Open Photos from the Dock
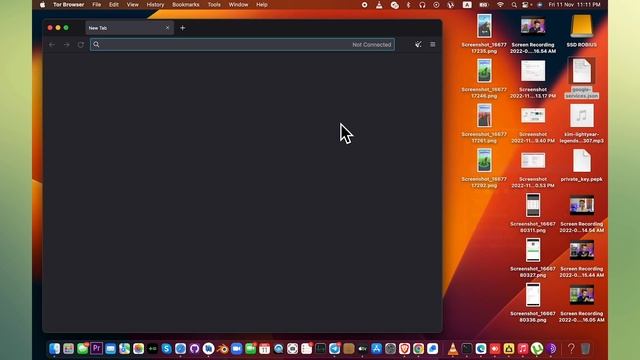 pyautogui.click(x=138, y=348)
